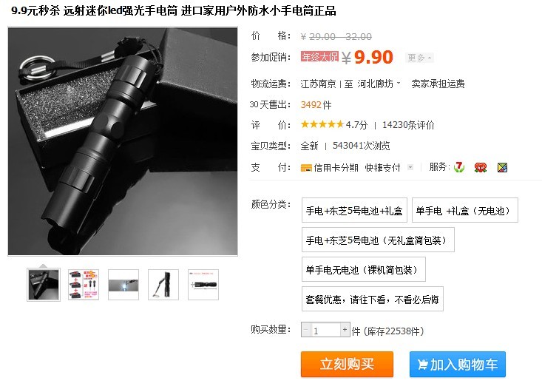Select option 手电+东芝5号电池+礼盒
The image size is (542, 392).
click(x=354, y=210)
